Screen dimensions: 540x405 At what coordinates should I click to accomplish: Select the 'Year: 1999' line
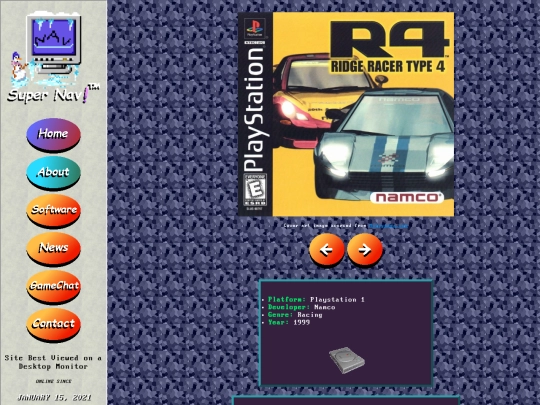289,322
